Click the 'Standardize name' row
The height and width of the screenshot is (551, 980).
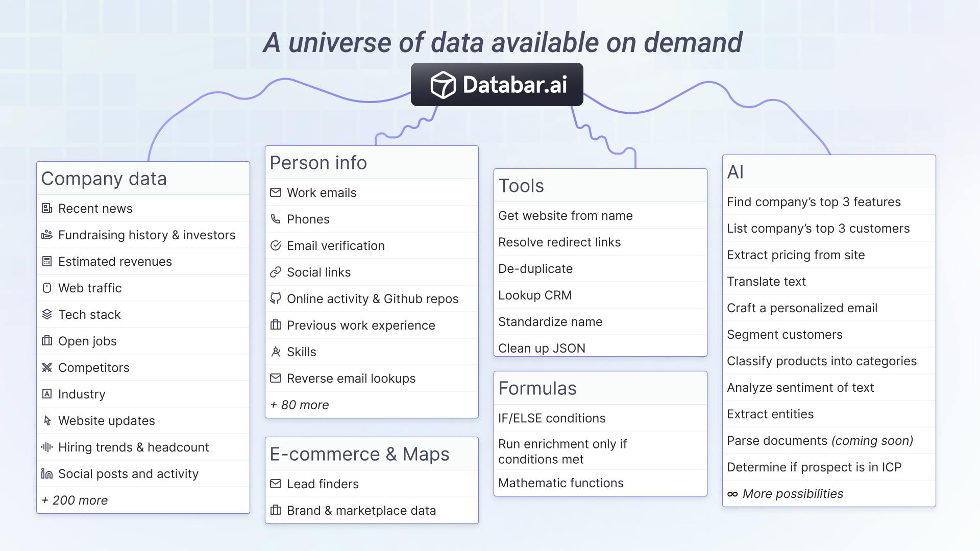tap(600, 321)
